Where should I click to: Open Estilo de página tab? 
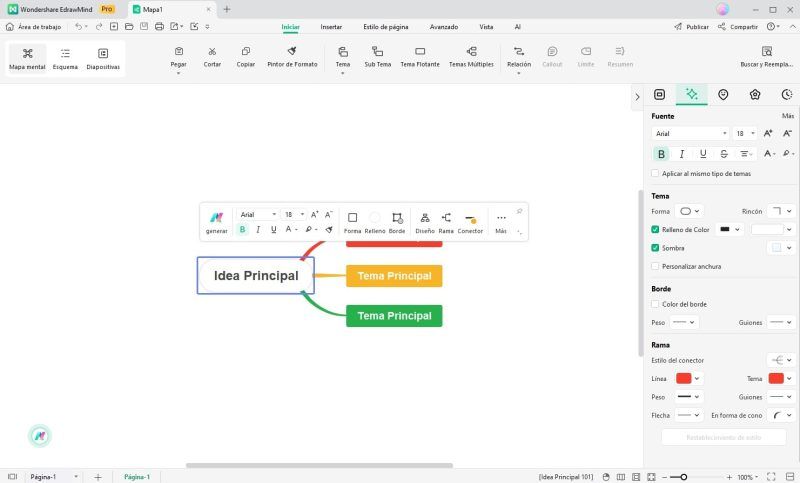pyautogui.click(x=386, y=27)
